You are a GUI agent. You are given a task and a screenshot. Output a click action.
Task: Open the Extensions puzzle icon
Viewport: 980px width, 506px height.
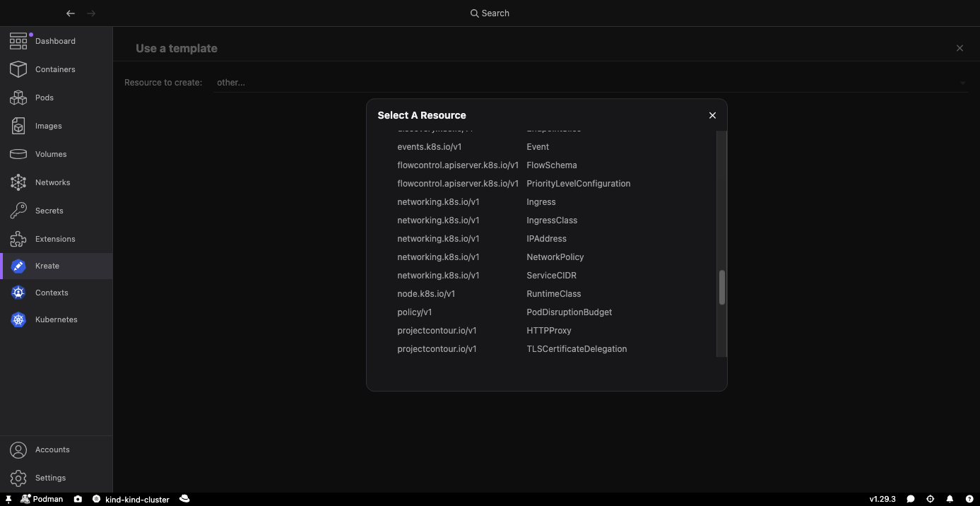[18, 239]
